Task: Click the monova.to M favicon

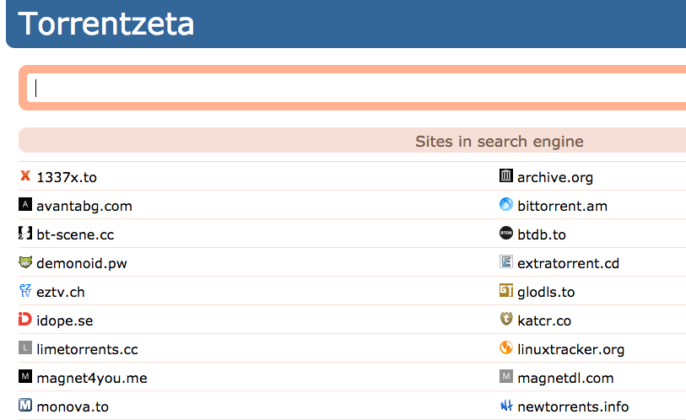Action: 25,405
